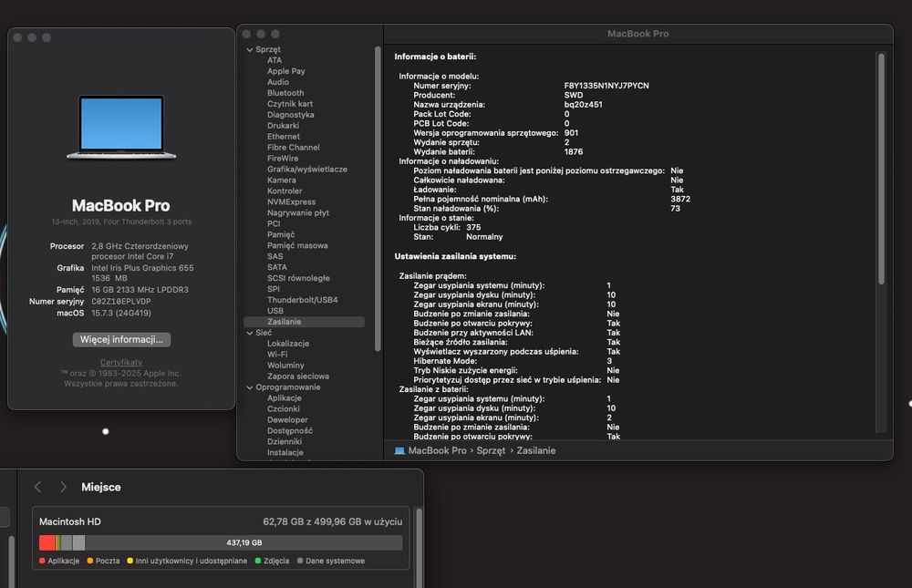Collapse the Oprogramowanie section
The height and width of the screenshot is (588, 912).
[x=250, y=388]
